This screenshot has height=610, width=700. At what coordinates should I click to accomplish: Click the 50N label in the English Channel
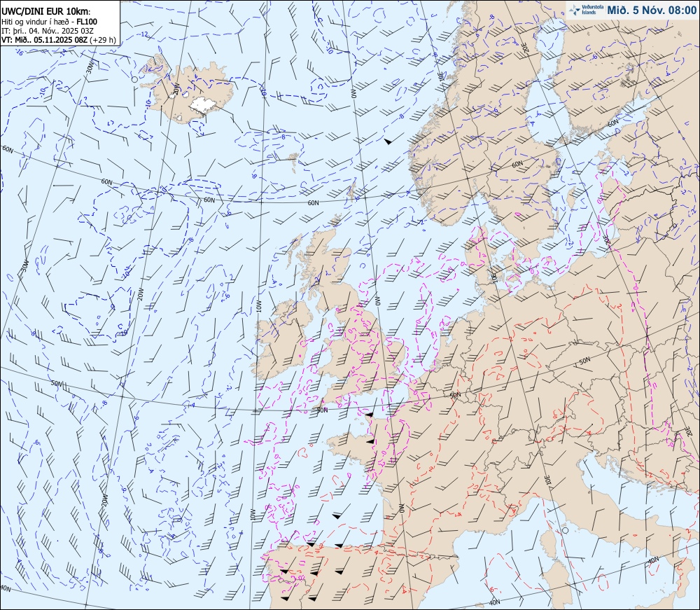[x=322, y=410]
